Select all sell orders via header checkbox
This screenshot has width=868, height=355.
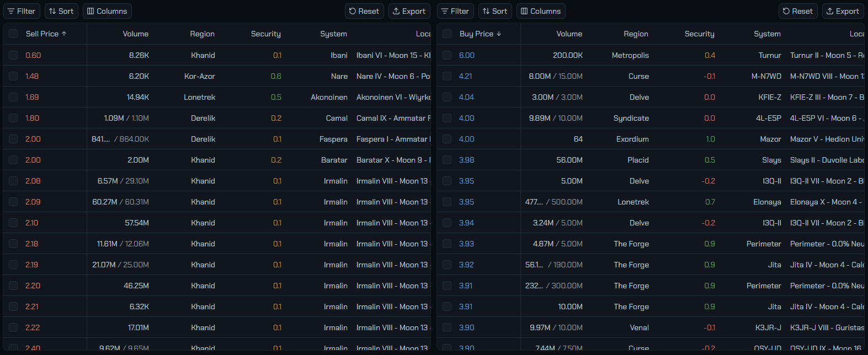point(13,34)
